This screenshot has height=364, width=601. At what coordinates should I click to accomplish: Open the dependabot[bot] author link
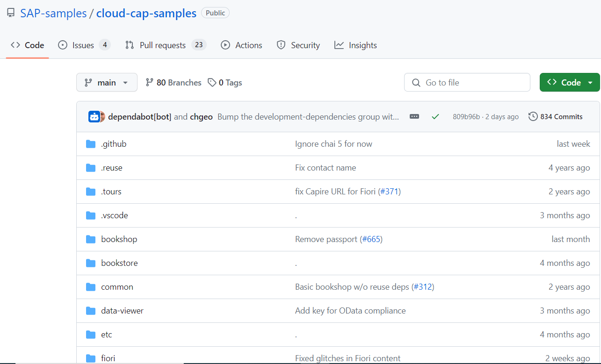click(140, 117)
